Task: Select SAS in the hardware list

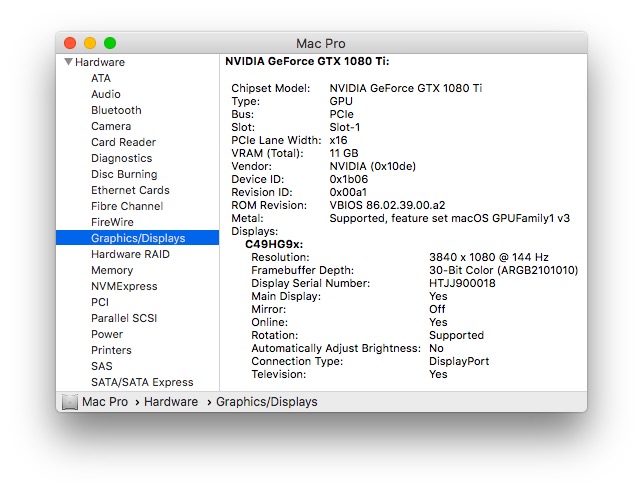Action: pos(101,366)
